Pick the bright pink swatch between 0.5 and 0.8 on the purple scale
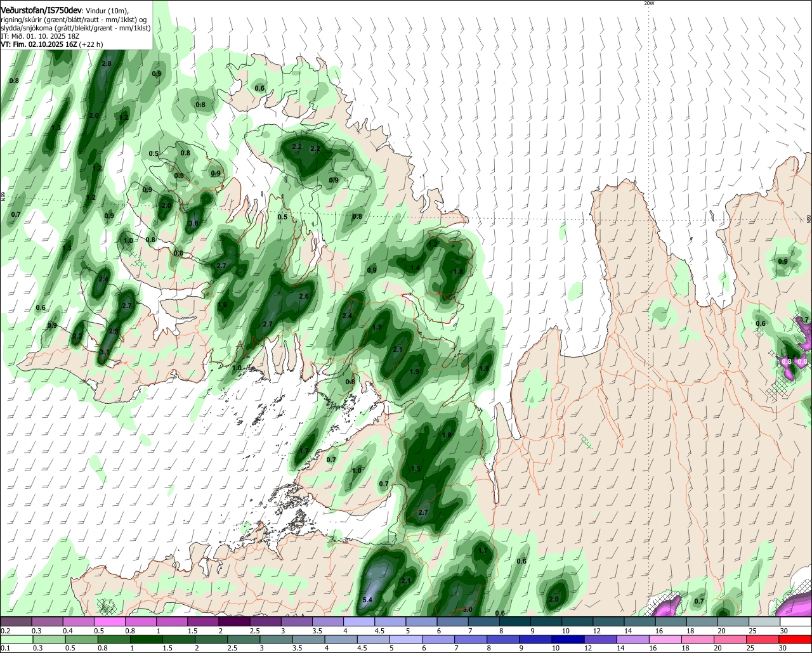Image resolution: width=812 pixels, height=653 pixels. [x=110, y=622]
